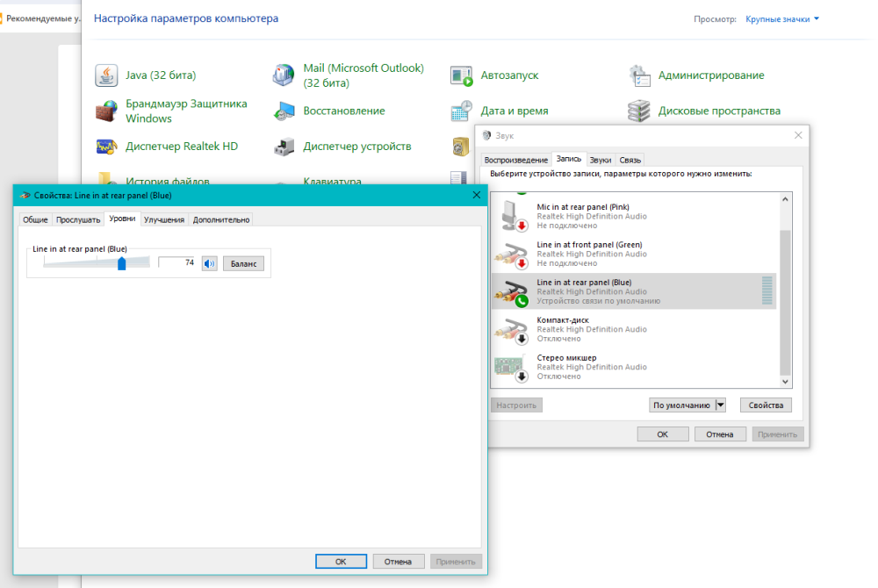The width and height of the screenshot is (878, 588).
Task: Click the Автозапуск icon
Action: coord(462,75)
